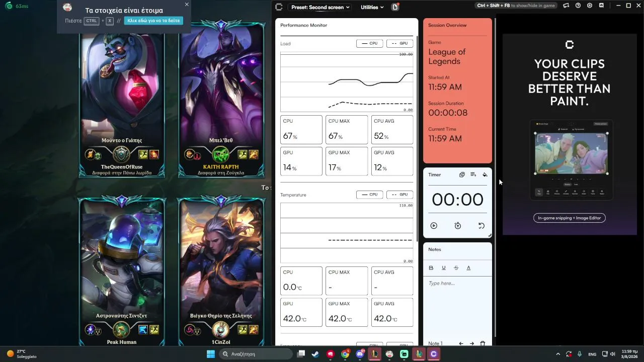Dismiss the Greek notification popup

187,5
